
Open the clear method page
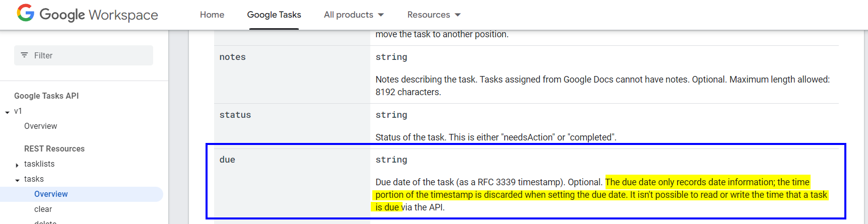(43, 209)
